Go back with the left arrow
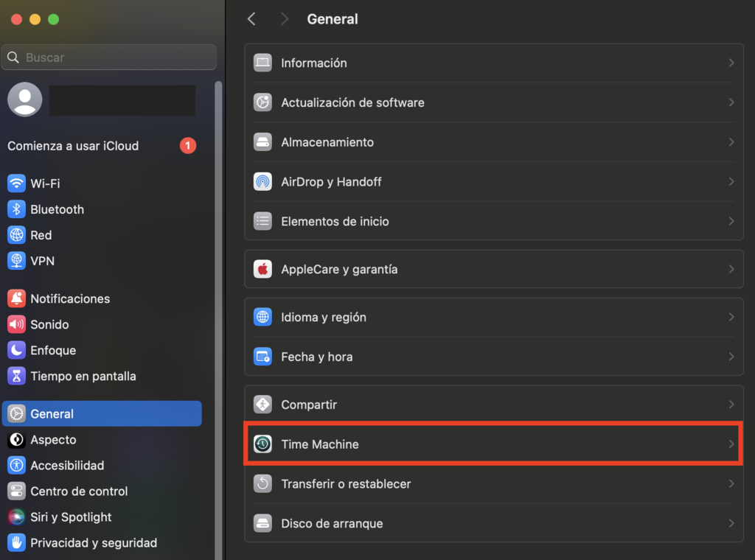 tap(251, 19)
